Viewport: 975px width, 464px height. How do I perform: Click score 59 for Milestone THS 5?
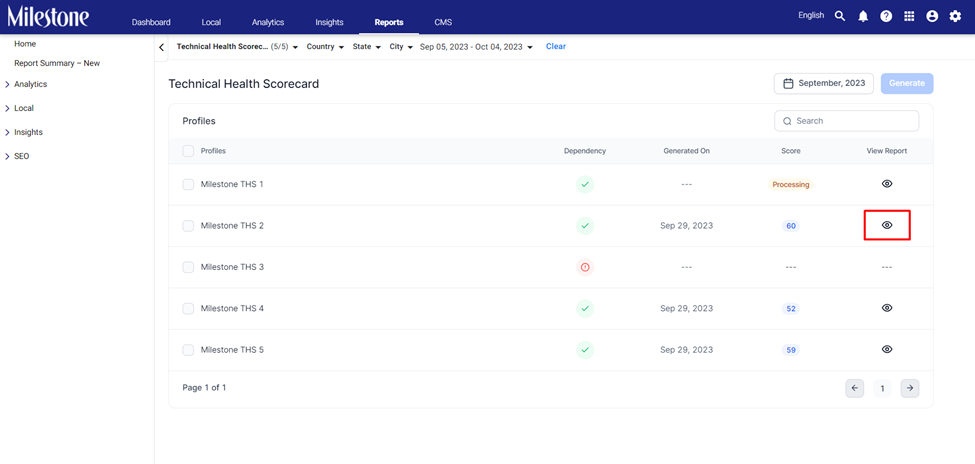click(x=791, y=350)
